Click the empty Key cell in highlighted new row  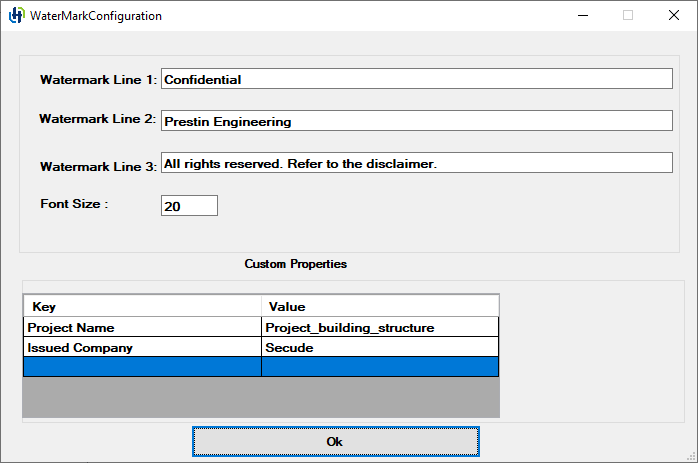(x=142, y=367)
